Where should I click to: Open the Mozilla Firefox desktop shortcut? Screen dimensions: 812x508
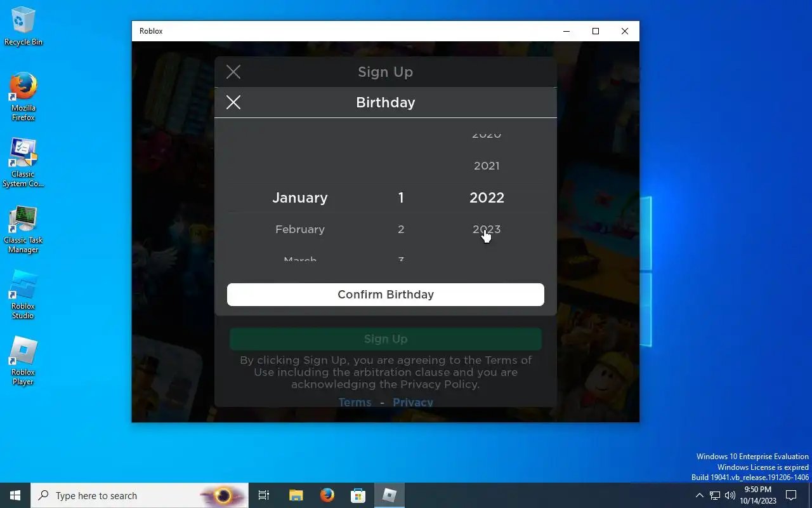[23, 97]
